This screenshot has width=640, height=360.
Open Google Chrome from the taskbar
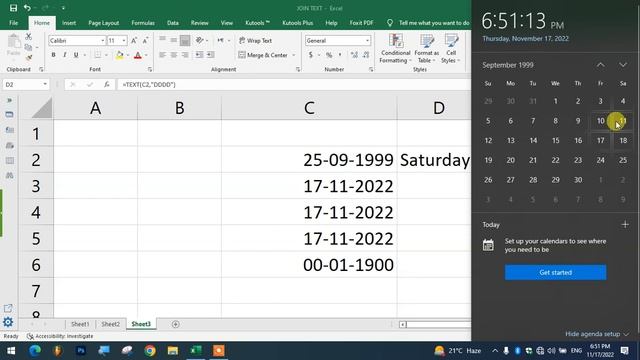tap(150, 351)
